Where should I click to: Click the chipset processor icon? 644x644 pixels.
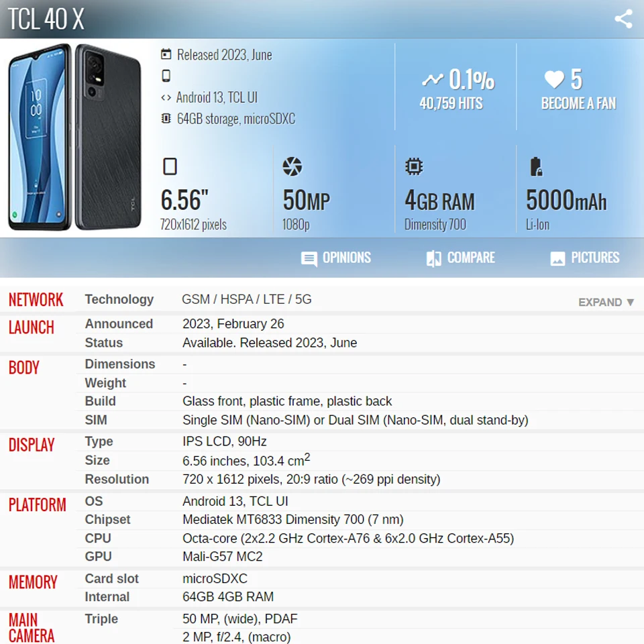414,166
